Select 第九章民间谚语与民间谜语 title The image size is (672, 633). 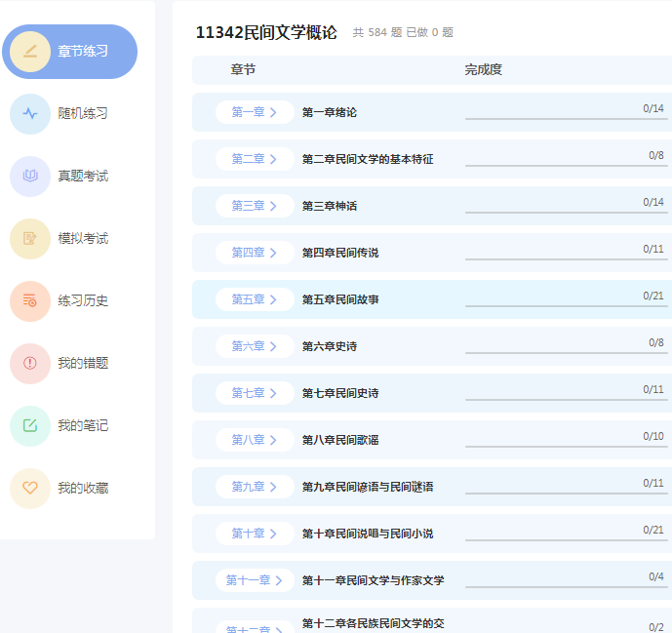pyautogui.click(x=368, y=487)
